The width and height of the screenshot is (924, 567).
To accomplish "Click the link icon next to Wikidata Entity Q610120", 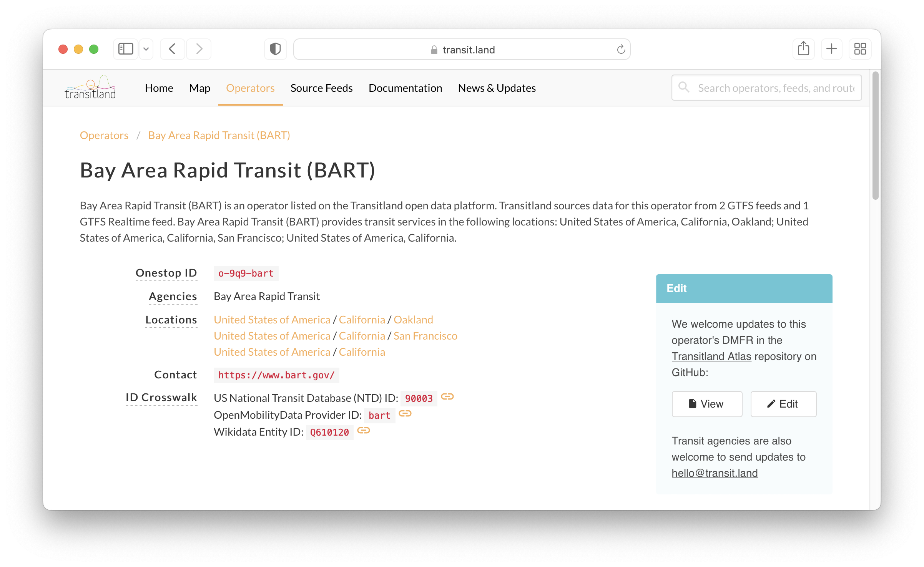I will point(363,431).
